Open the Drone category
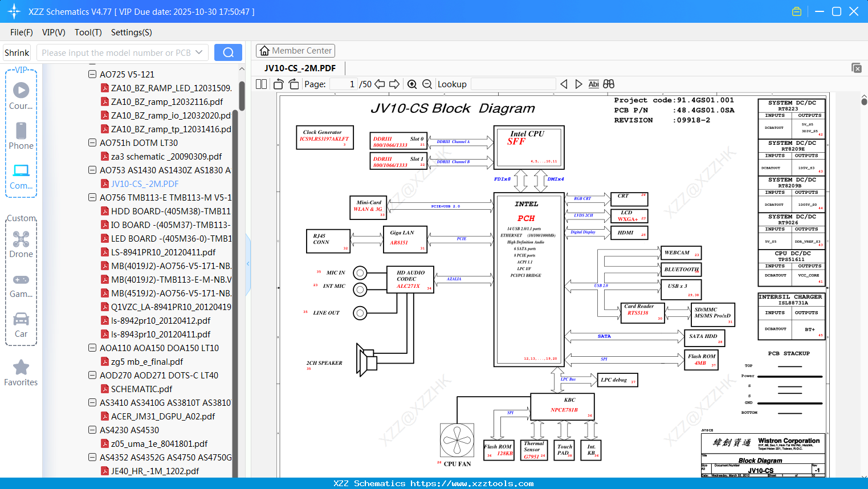868x489 pixels. pos(21,244)
